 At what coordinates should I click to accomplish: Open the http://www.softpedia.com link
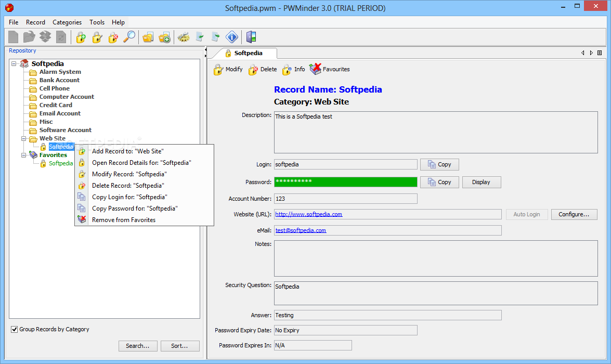click(308, 214)
